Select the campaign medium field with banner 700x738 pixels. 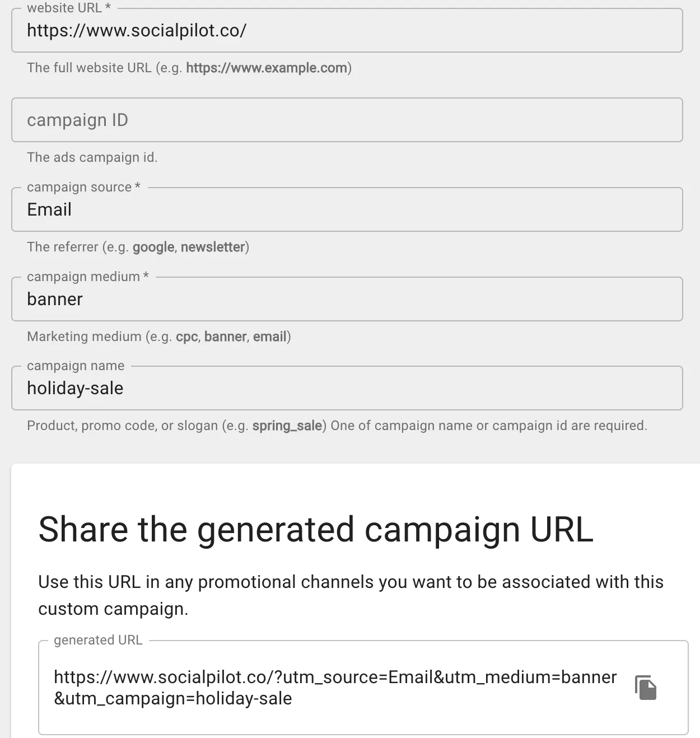point(347,299)
